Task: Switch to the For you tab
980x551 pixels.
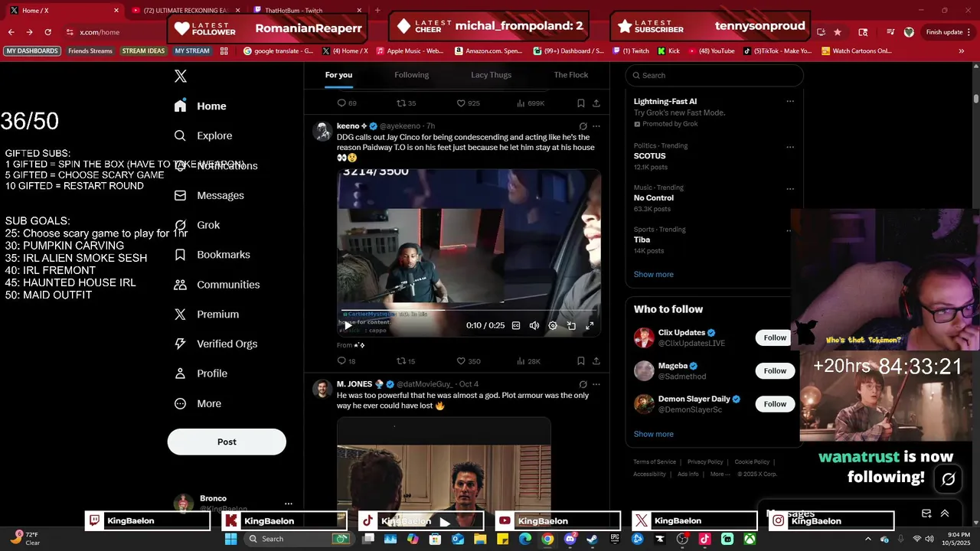Action: click(338, 75)
